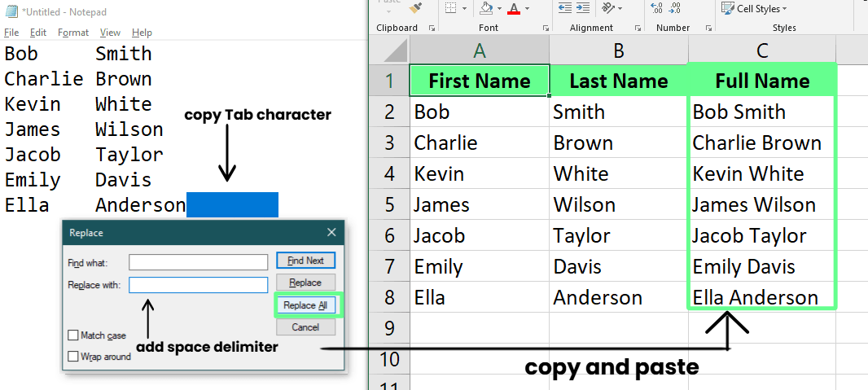The height and width of the screenshot is (390, 868).
Task: Click the Fill Color bucket icon
Action: (486, 8)
